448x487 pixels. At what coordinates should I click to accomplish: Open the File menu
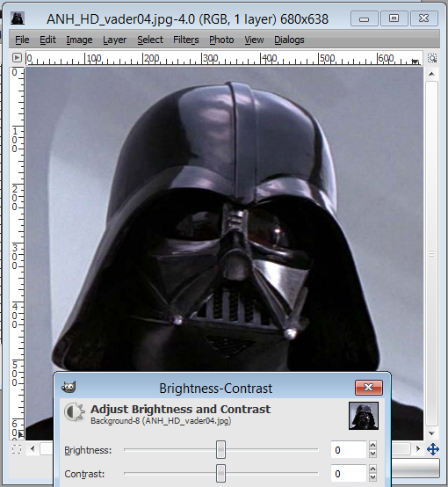tap(22, 40)
